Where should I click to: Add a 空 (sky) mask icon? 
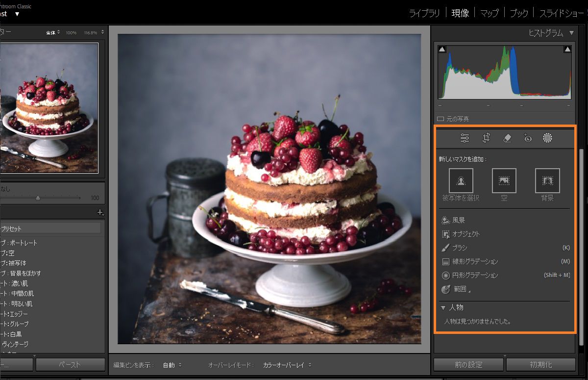(x=504, y=180)
